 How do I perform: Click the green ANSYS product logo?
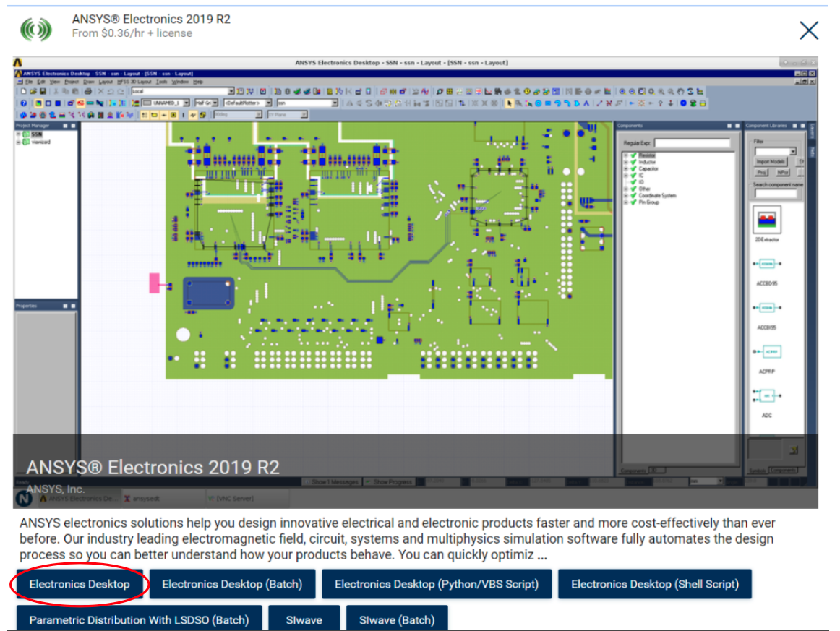(x=36, y=29)
